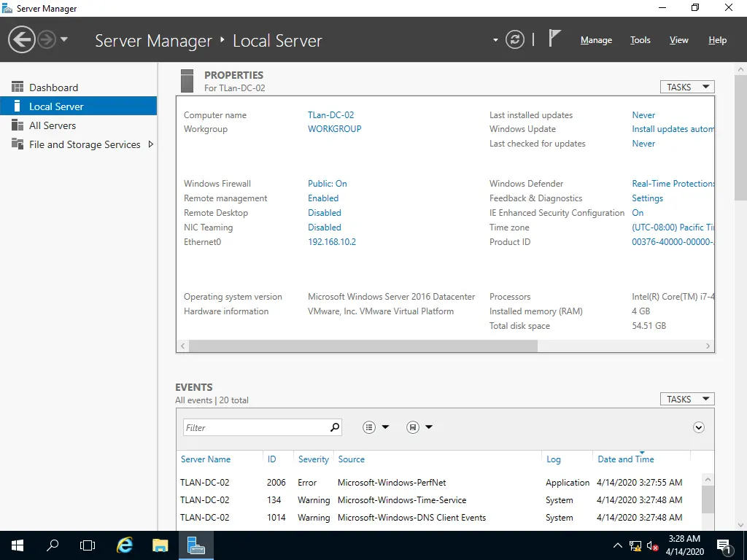Open Task View on taskbar
The height and width of the screenshot is (560, 747).
pos(88,545)
